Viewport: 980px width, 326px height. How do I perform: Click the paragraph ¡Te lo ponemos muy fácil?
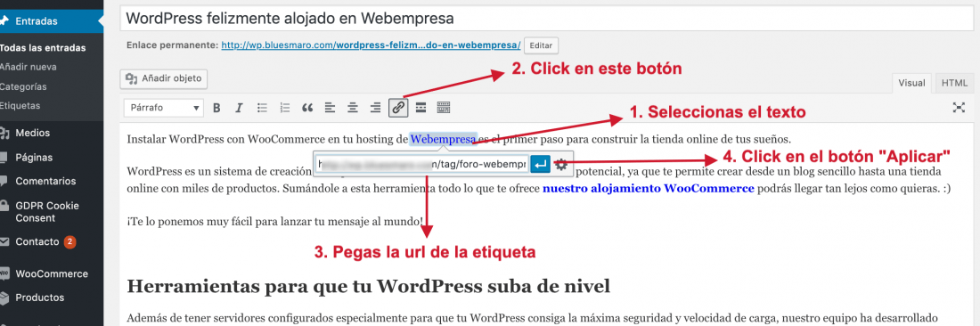tap(275, 221)
